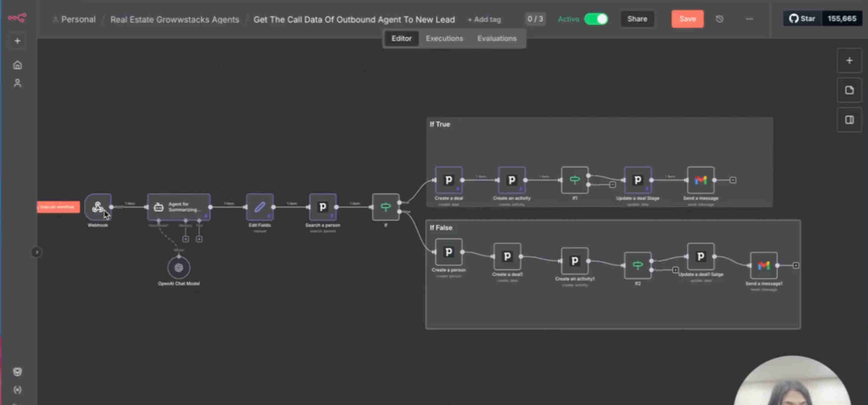Click the plus icon in left sidebar
Screen dimensions: 868x405
pos(18,41)
